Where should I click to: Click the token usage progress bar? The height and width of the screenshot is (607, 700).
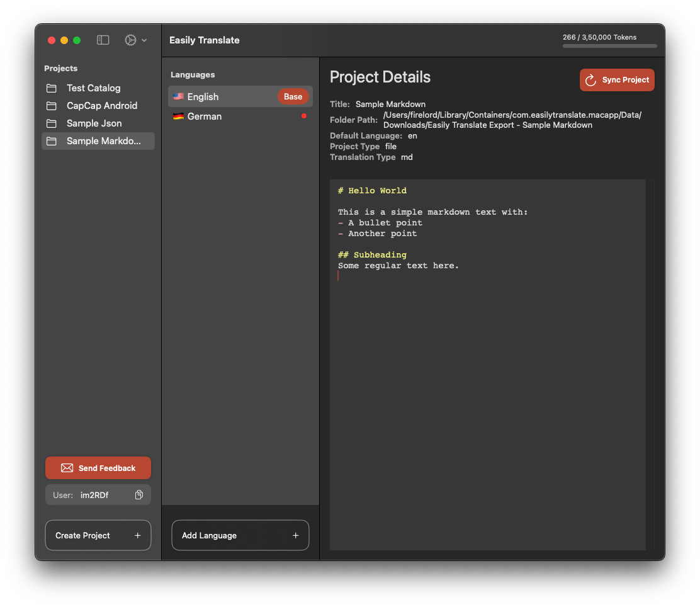tap(609, 46)
